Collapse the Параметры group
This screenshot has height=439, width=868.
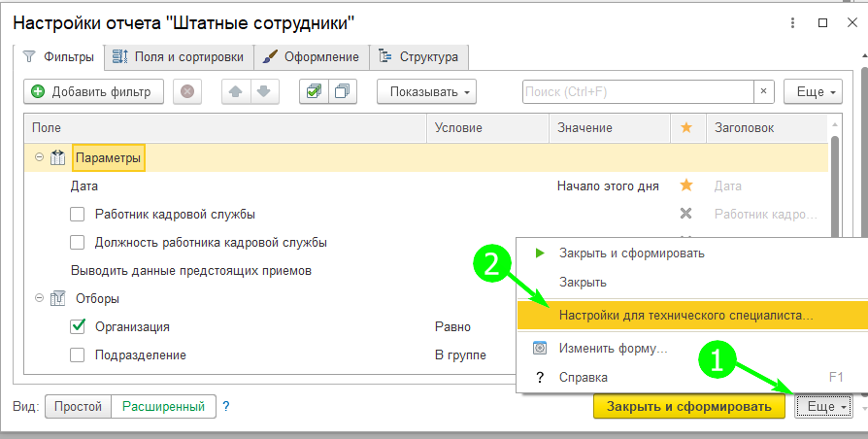pos(40,157)
